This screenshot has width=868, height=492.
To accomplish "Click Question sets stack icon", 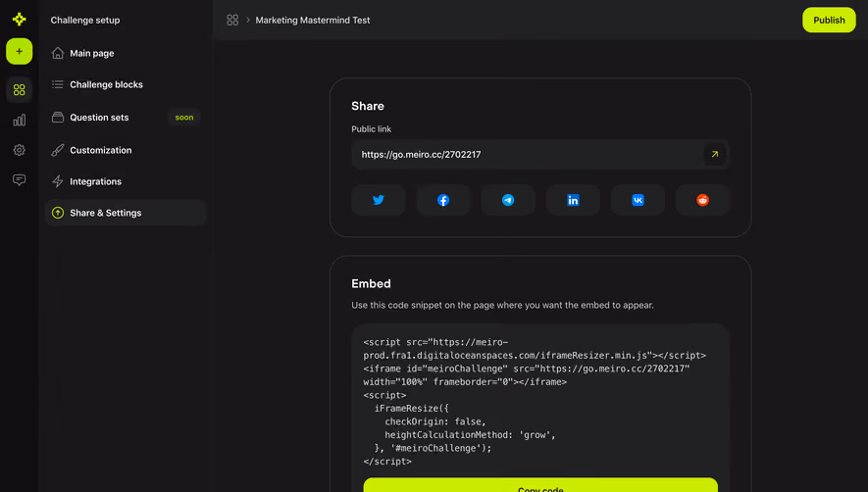I will tap(58, 118).
